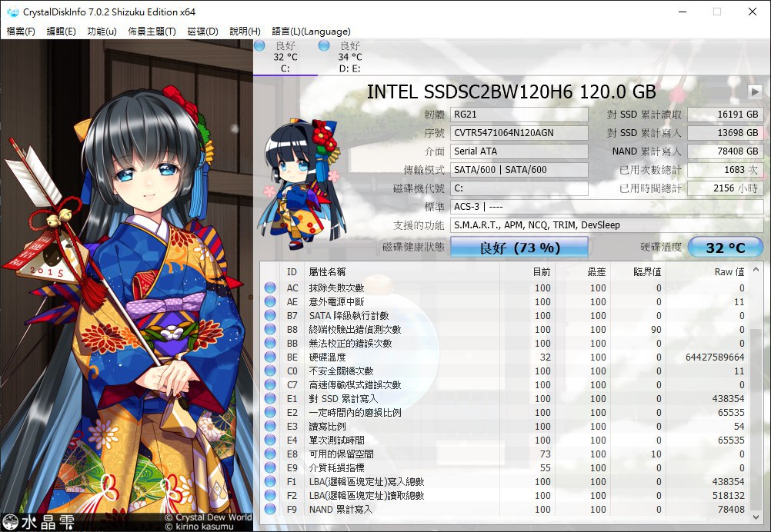
Task: Click the 目前 column header
Action: (528, 271)
